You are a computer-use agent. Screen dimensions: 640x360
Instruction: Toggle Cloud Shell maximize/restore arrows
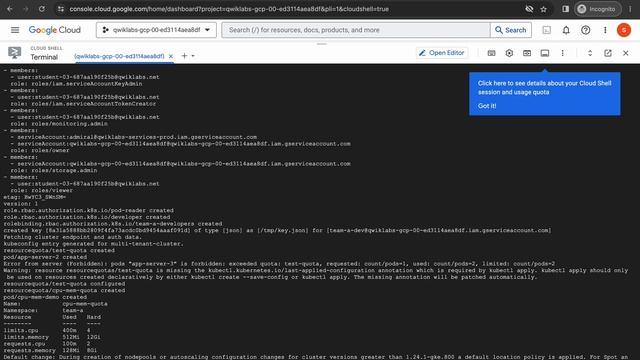(590, 53)
